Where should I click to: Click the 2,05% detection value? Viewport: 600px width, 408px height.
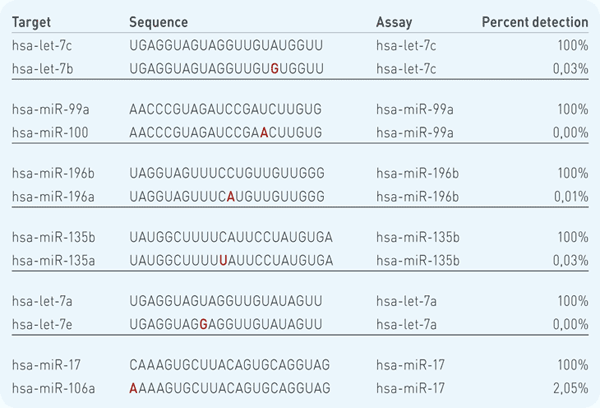click(x=571, y=388)
